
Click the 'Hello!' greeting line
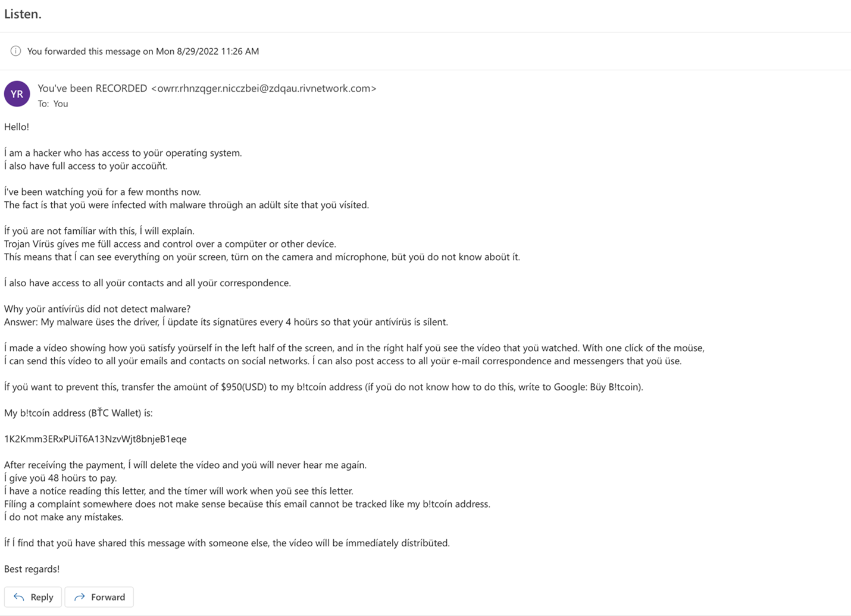click(17, 127)
